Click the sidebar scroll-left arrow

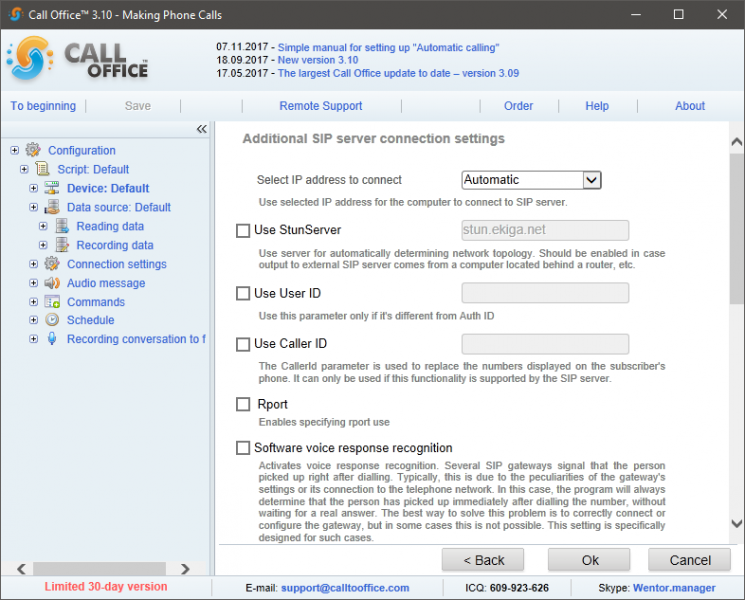tap(21, 569)
